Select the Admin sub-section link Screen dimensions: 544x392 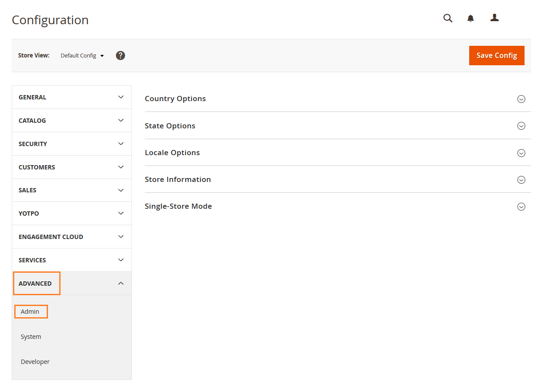click(31, 311)
